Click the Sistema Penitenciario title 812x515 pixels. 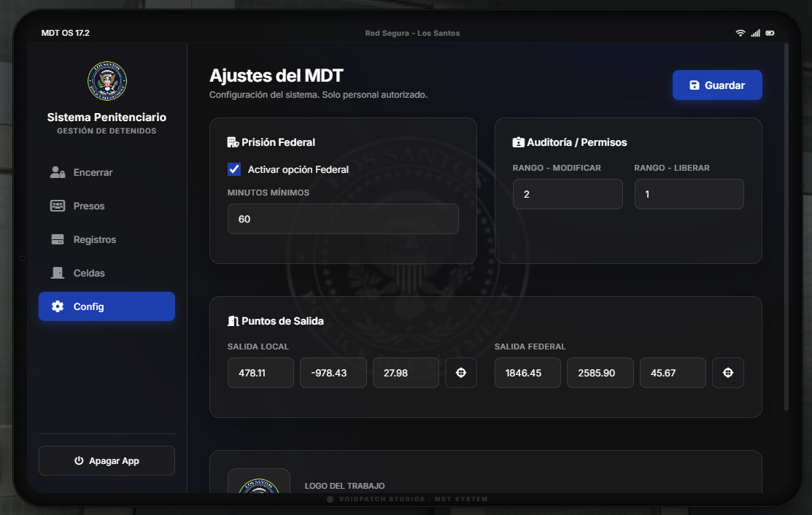pos(107,117)
